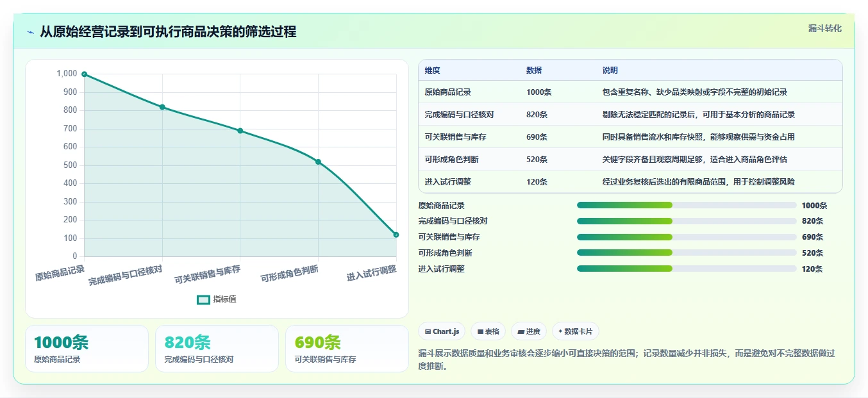Click the 1,000 y-axis tick label

(x=67, y=74)
